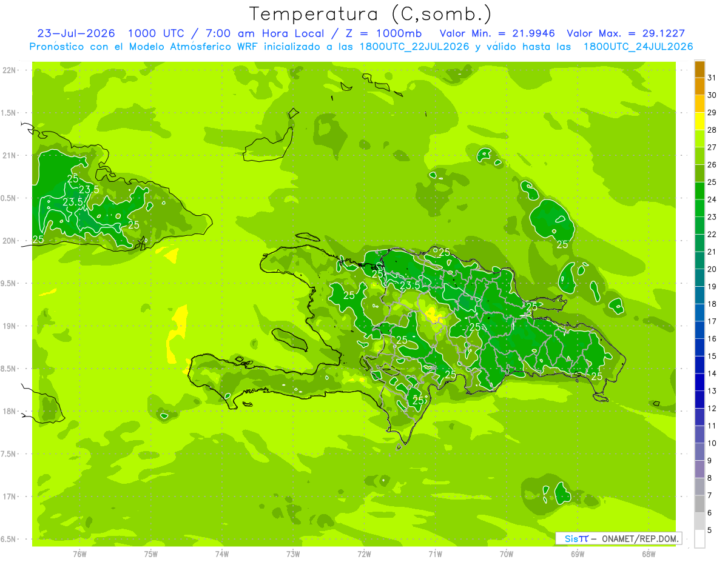Click the teal legend band between 19 and 20
This screenshot has width=728, height=562.
699,278
